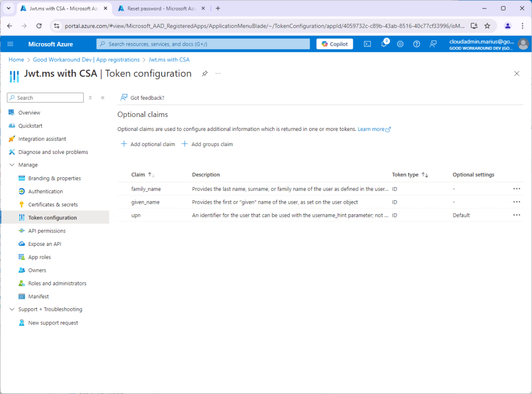Collapse the Support + Troubleshooting section
Viewport: 532px width, 394px height.
(x=12, y=309)
